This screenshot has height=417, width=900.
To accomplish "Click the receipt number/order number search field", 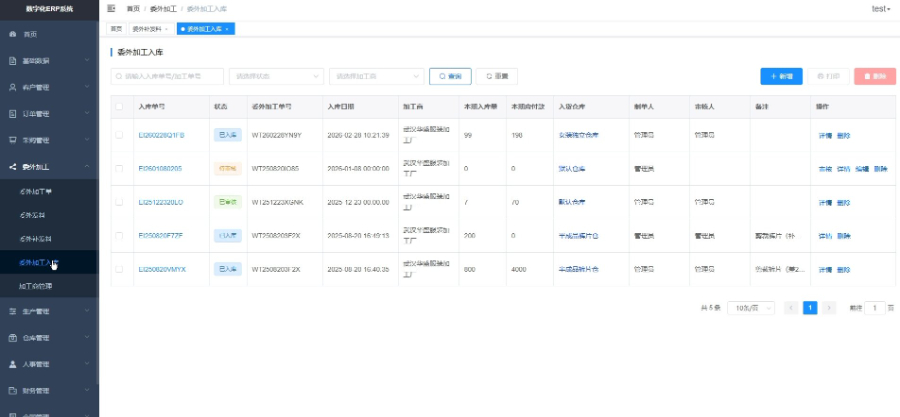I will click(x=167, y=76).
